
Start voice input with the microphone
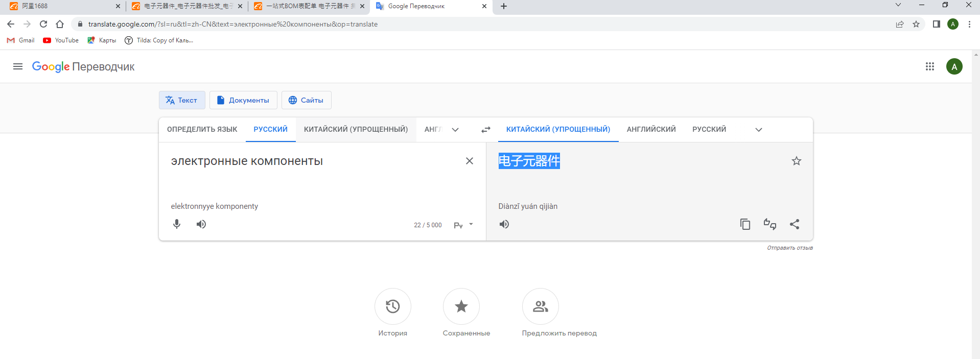click(x=177, y=224)
